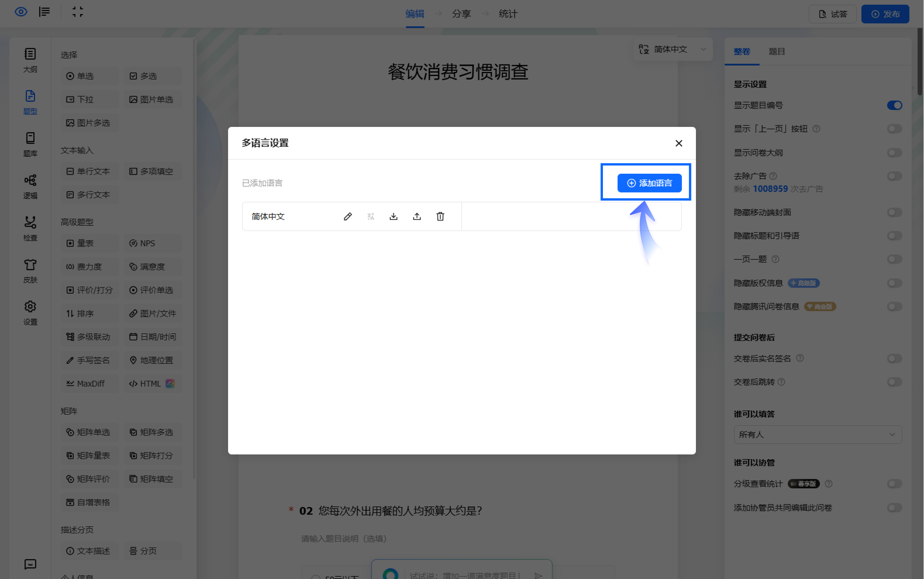Add a 矩阵单选 question type
Image resolution: width=924 pixels, height=579 pixels.
click(89, 432)
